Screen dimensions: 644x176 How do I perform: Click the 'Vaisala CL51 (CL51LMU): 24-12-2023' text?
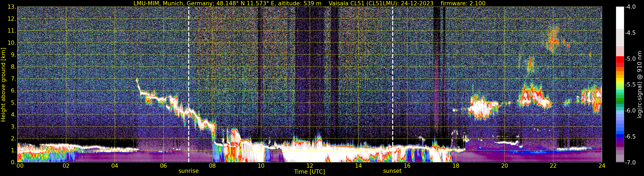point(381,3)
